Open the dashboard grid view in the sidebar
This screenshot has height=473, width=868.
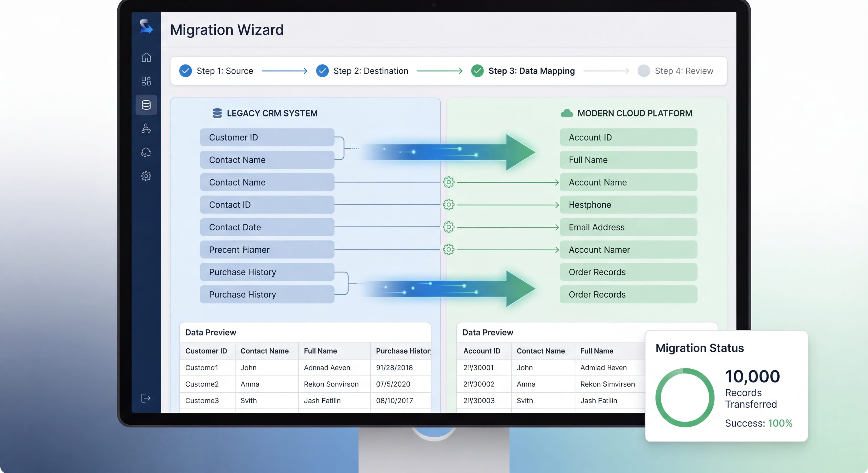146,81
